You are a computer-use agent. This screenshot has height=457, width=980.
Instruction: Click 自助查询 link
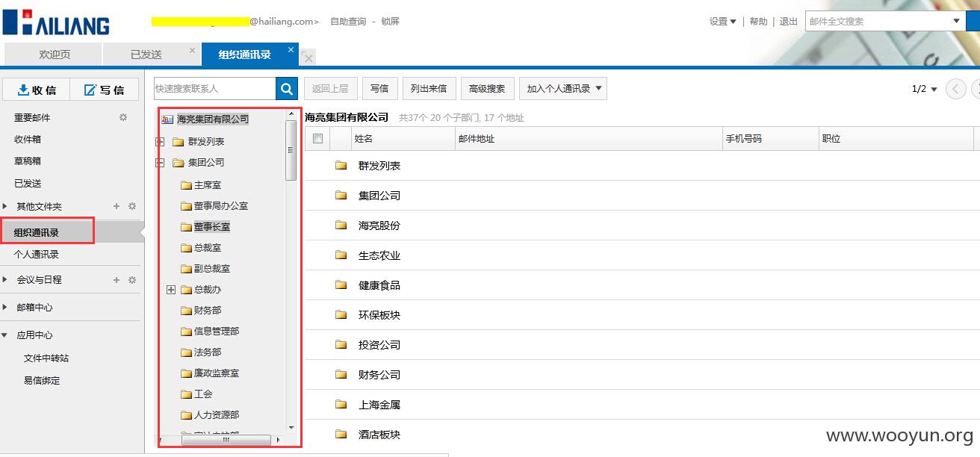348,22
